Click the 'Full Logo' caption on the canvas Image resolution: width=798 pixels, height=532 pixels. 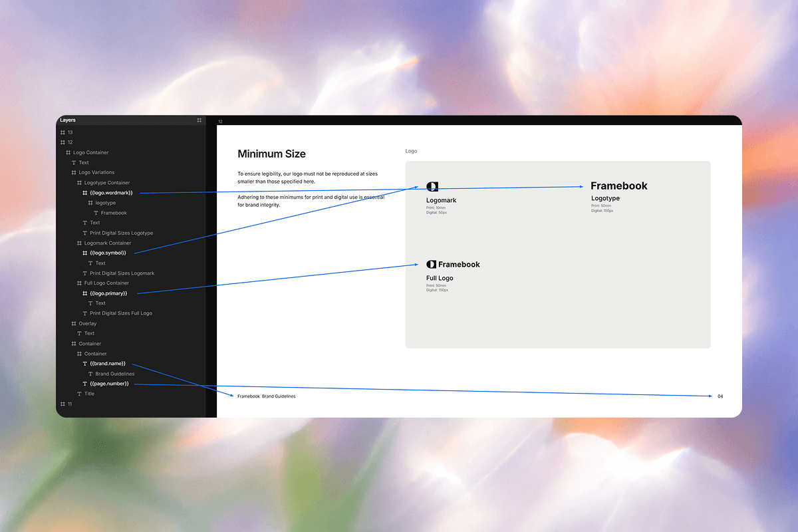click(x=440, y=278)
